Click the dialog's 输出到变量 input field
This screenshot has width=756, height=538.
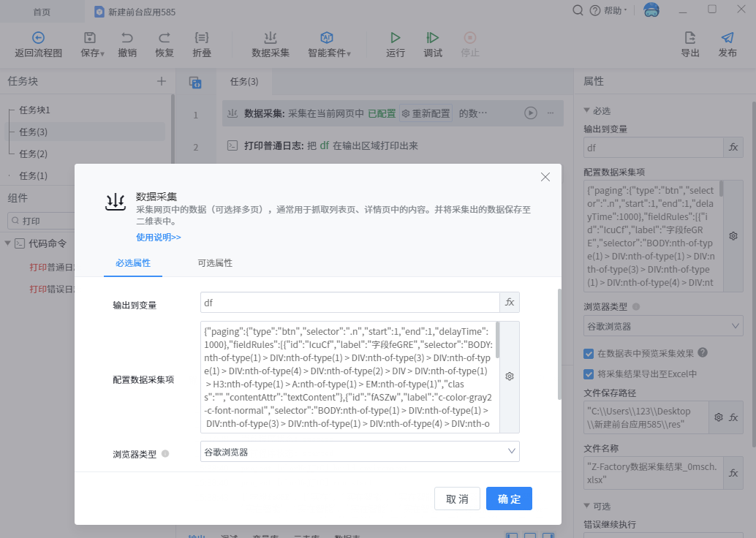(x=349, y=303)
